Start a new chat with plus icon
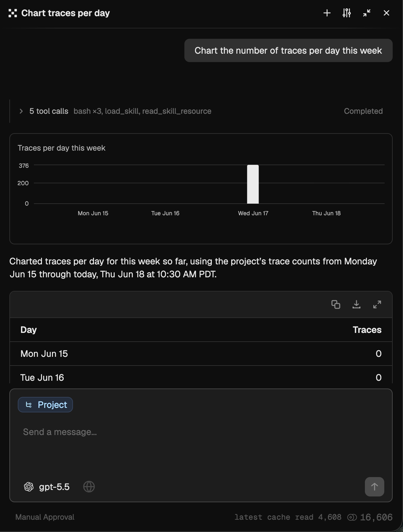The image size is (403, 532). coord(327,13)
